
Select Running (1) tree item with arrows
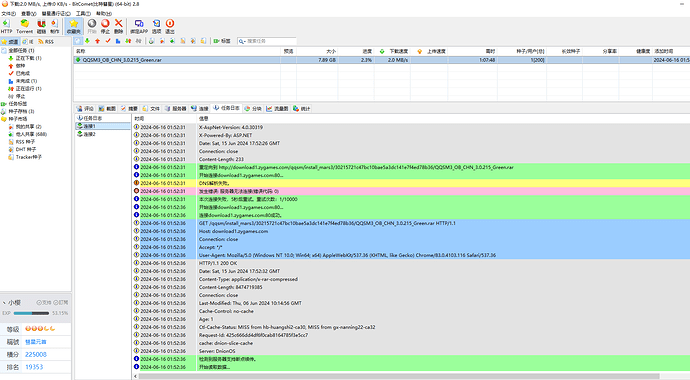[25, 88]
